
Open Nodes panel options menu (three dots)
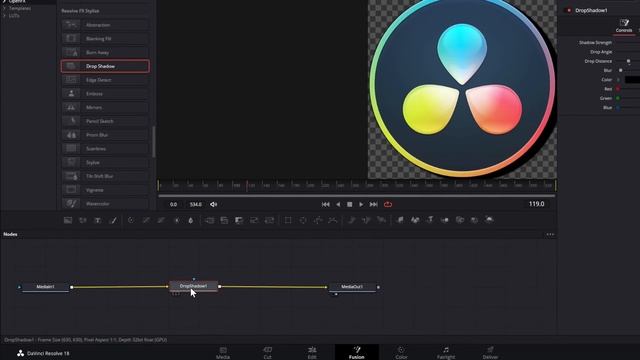550,234
